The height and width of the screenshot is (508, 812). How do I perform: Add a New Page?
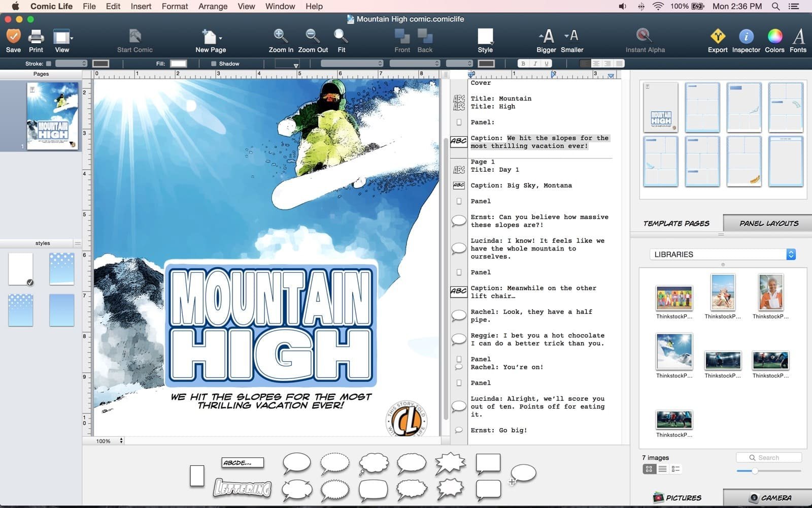[210, 37]
